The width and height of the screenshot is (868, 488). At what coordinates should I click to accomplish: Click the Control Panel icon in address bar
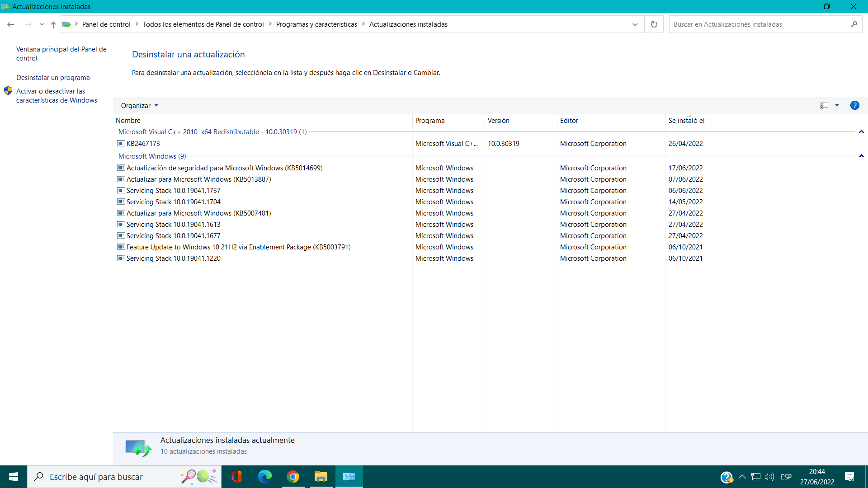pos(66,24)
